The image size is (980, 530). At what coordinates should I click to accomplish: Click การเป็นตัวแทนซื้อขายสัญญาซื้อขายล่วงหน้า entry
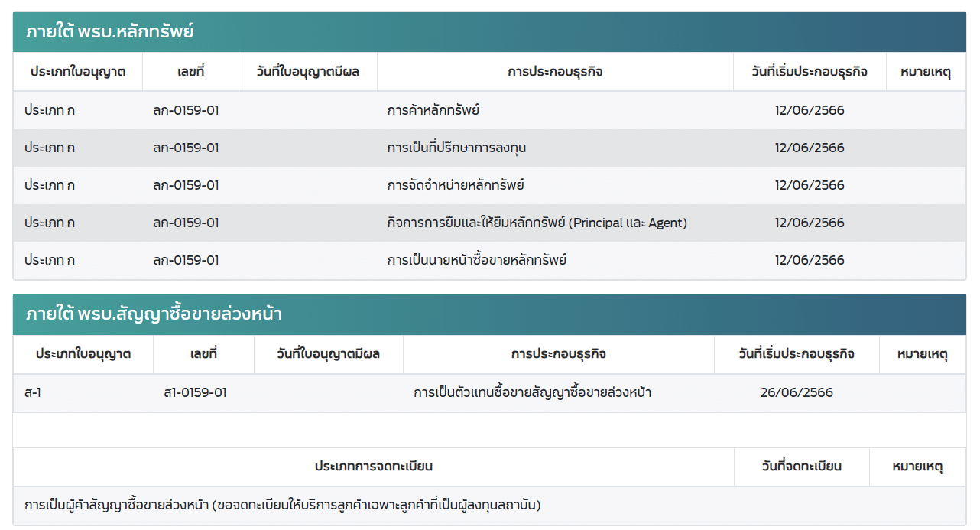click(x=532, y=392)
